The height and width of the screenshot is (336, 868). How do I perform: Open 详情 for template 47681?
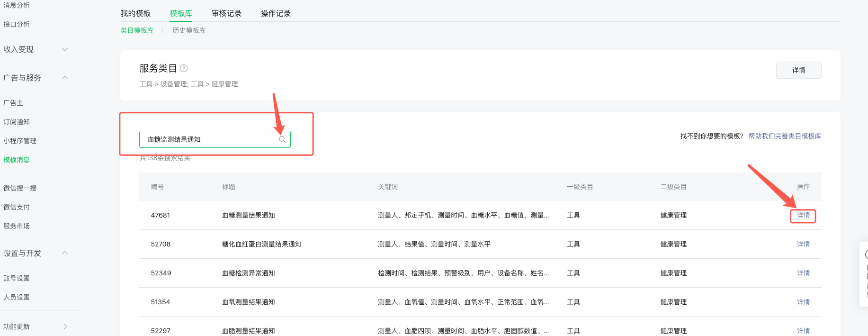[x=803, y=216]
